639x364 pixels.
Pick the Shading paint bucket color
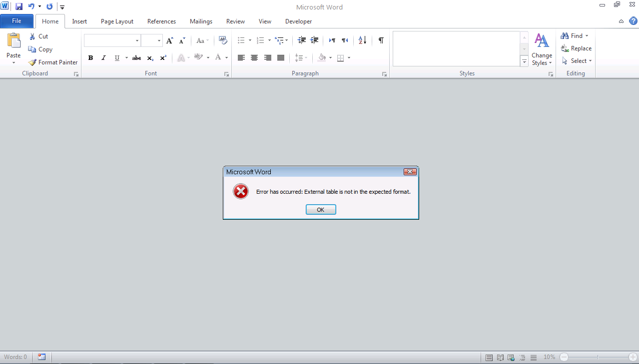tap(322, 58)
